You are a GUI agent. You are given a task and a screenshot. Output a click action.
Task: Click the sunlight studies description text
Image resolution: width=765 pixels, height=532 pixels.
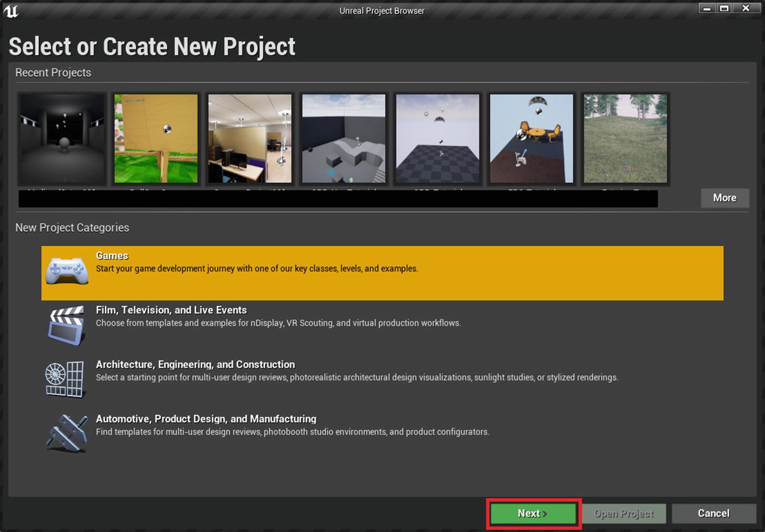point(357,377)
